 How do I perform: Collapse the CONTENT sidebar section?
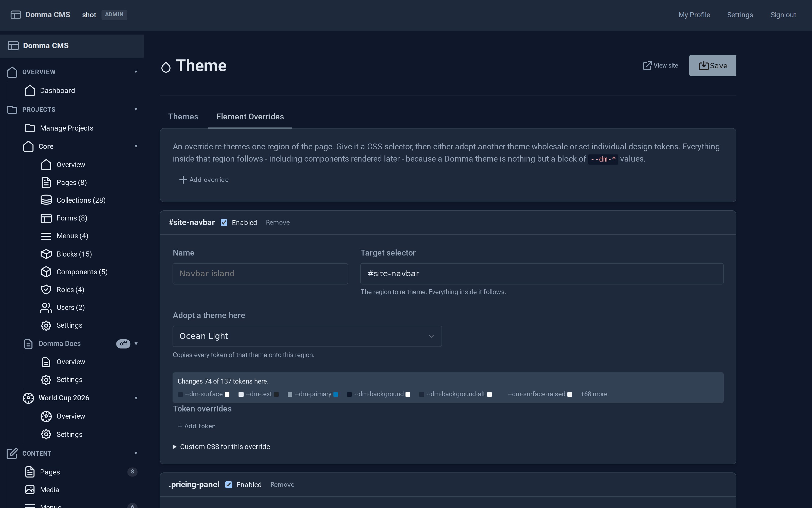point(136,454)
